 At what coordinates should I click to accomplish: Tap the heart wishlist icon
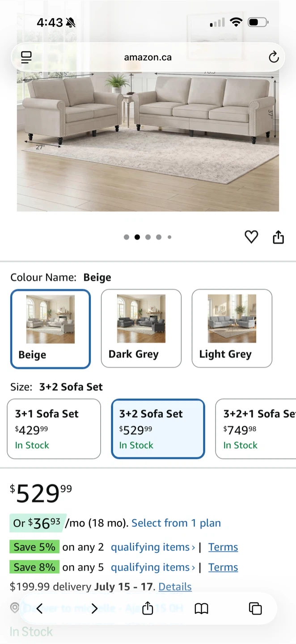click(x=251, y=237)
